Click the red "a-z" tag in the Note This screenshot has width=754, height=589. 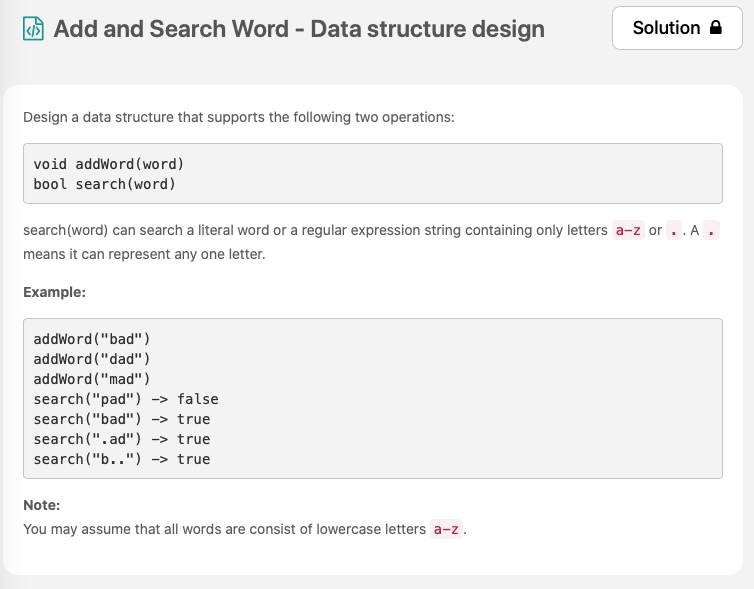pos(445,529)
